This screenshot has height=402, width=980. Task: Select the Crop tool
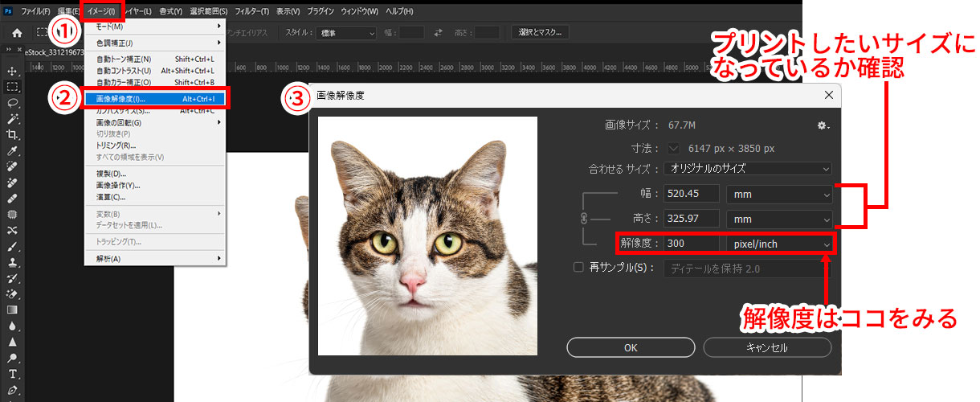tap(13, 135)
